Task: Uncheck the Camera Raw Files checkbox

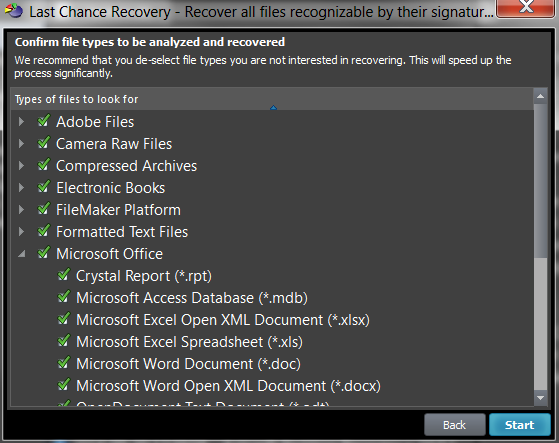Action: point(44,143)
